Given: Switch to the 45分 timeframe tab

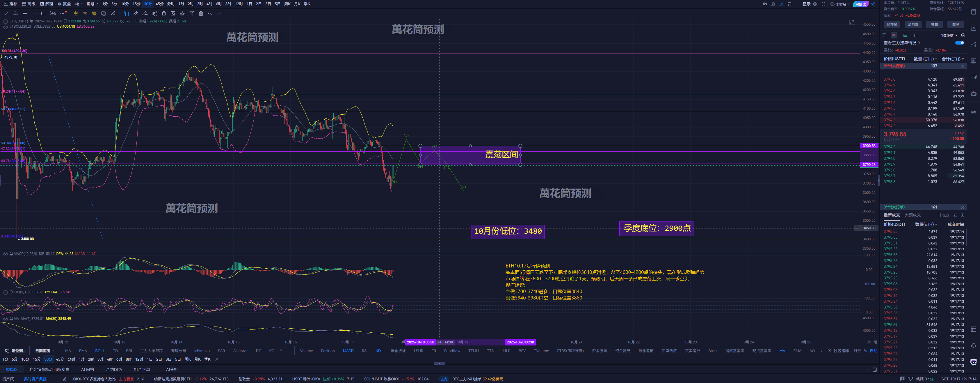Looking at the screenshot, I should (x=159, y=4).
